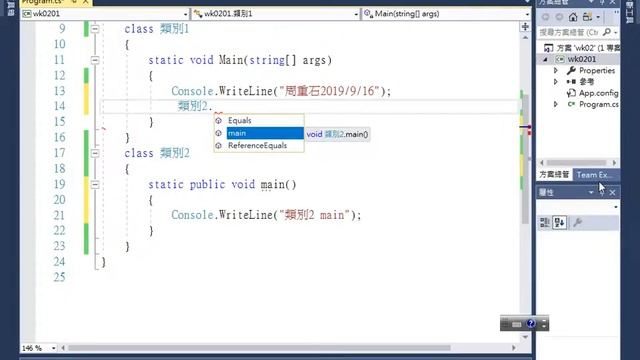The height and width of the screenshot is (360, 640).
Task: Click the Solution Explorer Back arrow
Action: point(546,17)
